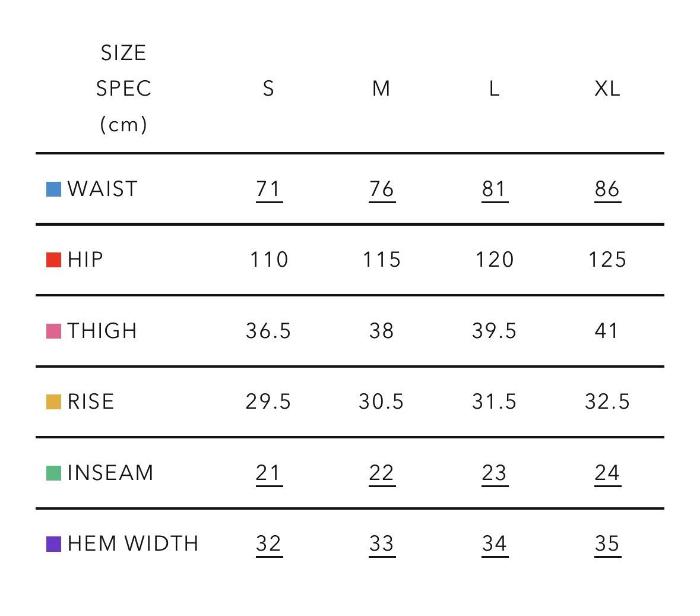Click the HIP value 120
Viewport: 700px width, 616px height.
495,260
